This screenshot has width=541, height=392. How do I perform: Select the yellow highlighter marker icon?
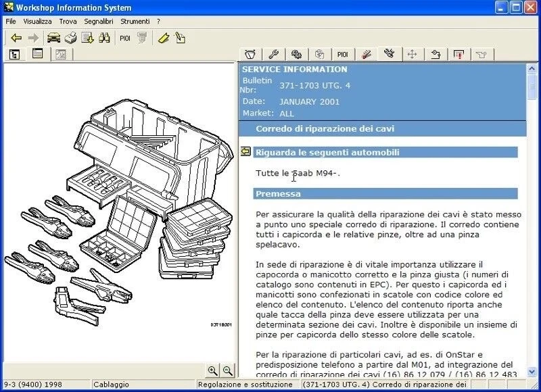[x=163, y=39]
